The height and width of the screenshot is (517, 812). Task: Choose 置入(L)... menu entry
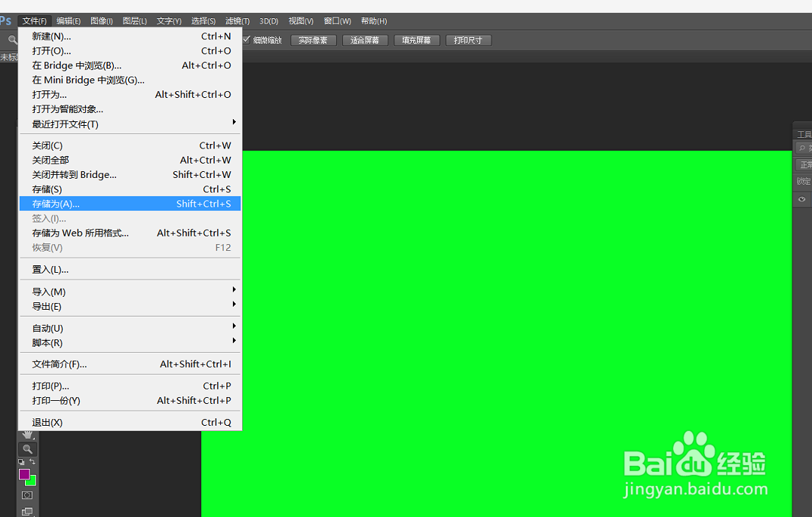coord(130,270)
